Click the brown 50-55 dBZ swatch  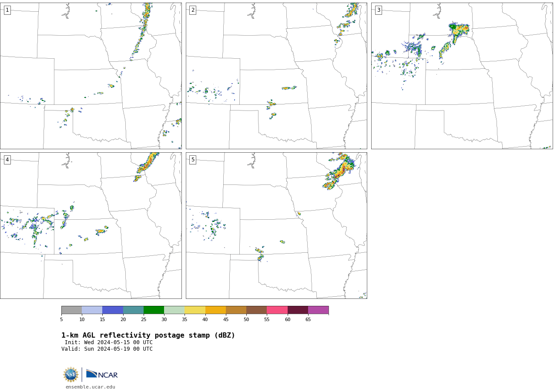(x=256, y=310)
